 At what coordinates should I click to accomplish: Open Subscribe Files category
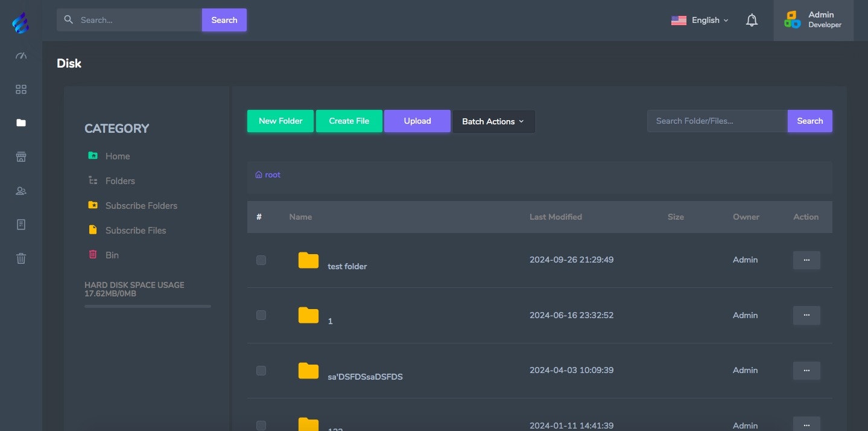(x=136, y=230)
